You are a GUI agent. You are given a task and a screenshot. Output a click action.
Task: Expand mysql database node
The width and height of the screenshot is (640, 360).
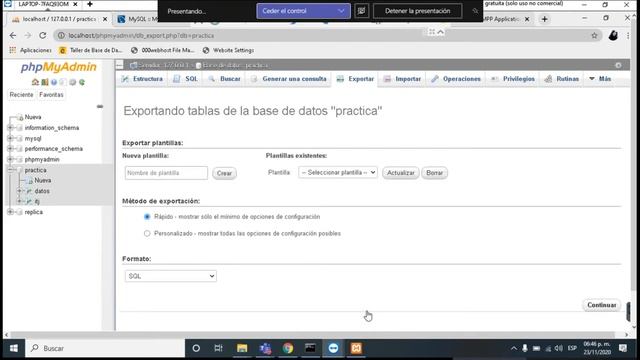pyautogui.click(x=10, y=138)
